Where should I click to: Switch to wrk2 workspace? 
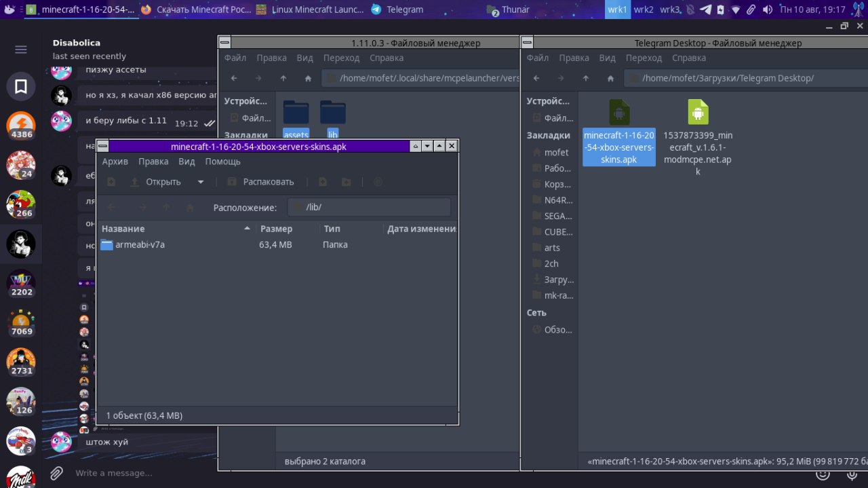pos(644,10)
